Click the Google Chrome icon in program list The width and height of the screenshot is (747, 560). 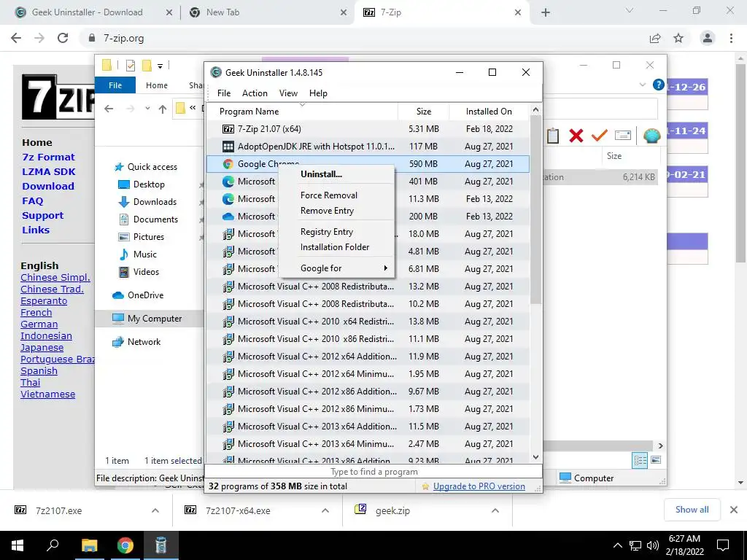point(228,164)
